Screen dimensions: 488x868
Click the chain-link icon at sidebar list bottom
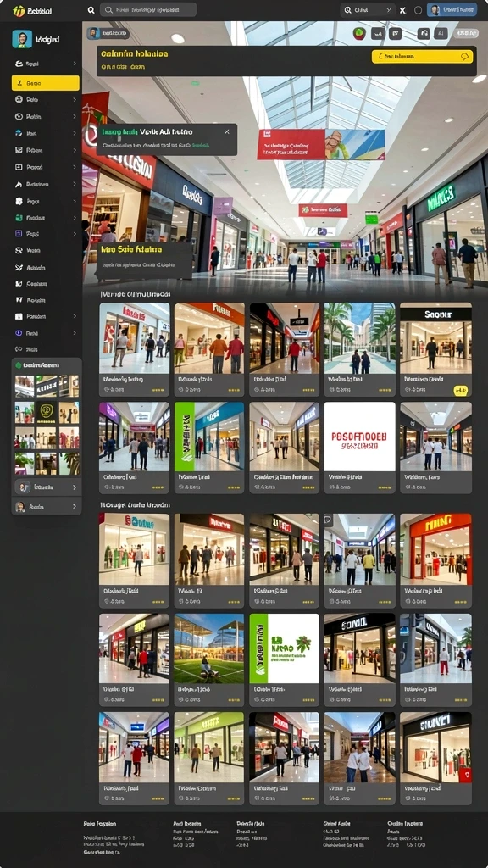(x=19, y=349)
